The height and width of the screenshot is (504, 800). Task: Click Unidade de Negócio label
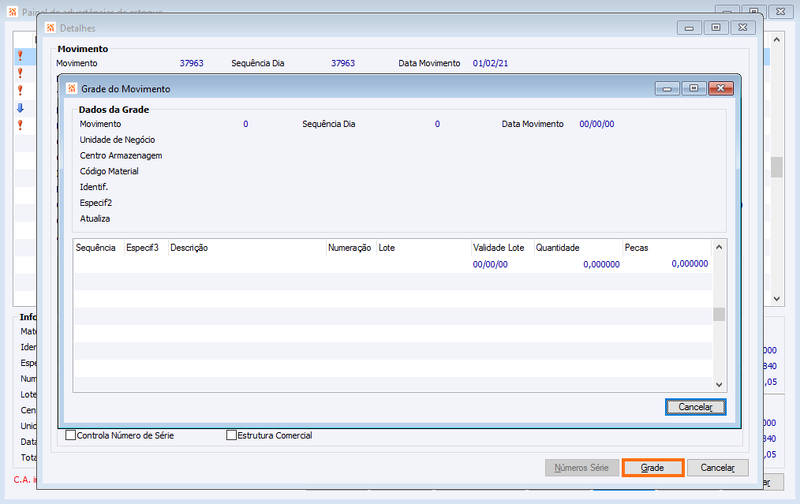click(x=117, y=140)
